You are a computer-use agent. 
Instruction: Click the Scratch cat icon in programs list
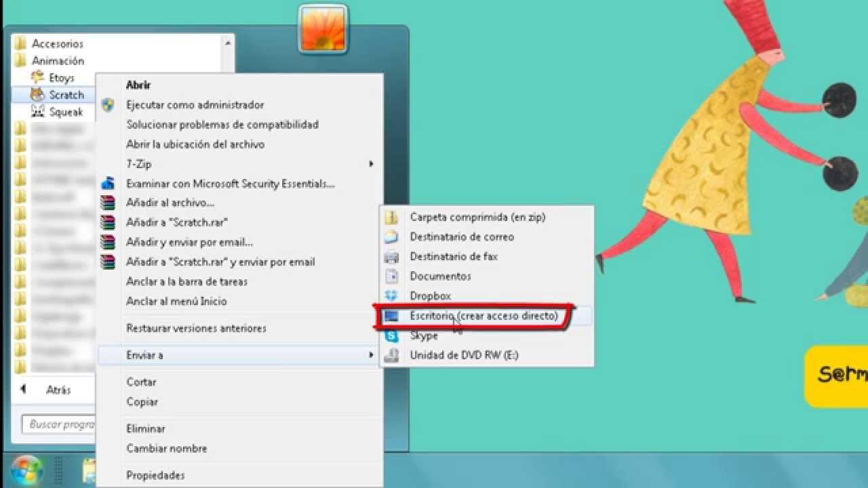click(38, 95)
